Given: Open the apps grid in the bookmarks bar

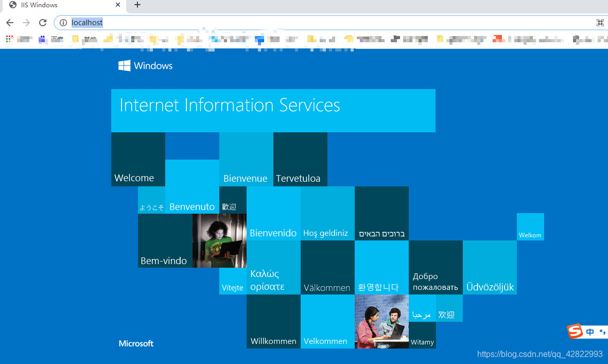Looking at the screenshot, I should click(x=9, y=39).
